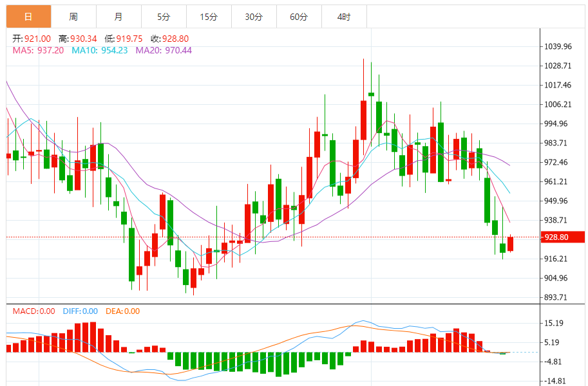Click the 1028.71 price axis label
The image size is (588, 386).
[558, 66]
